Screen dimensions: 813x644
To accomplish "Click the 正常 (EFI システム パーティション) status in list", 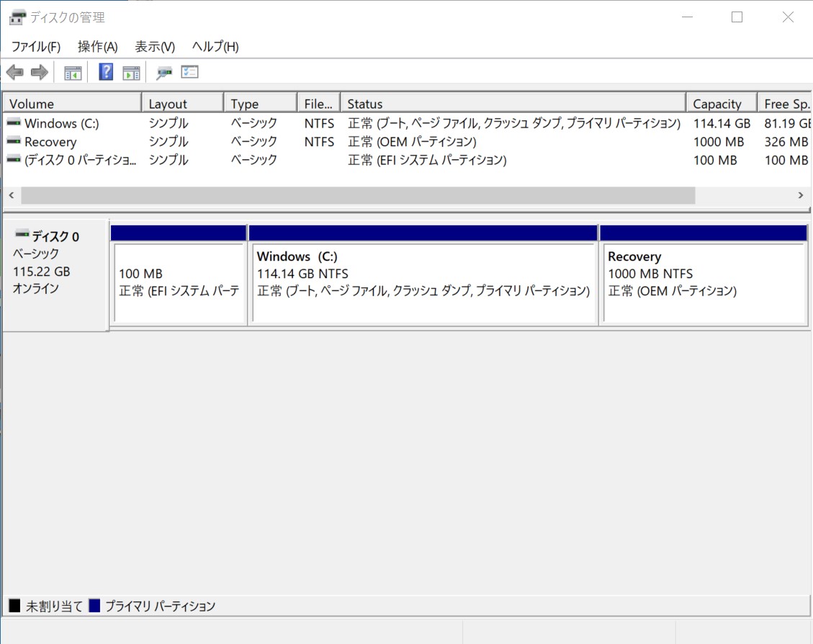I will pyautogui.click(x=427, y=160).
